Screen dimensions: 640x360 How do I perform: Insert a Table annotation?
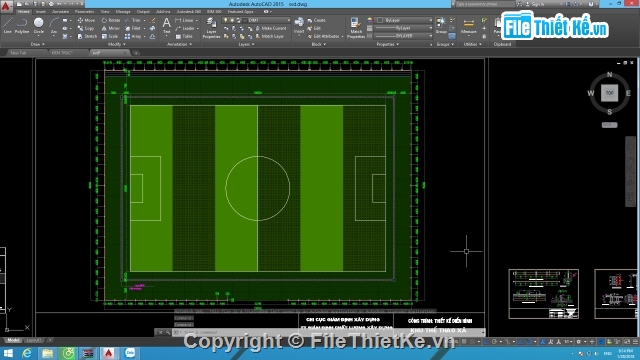[x=184, y=36]
